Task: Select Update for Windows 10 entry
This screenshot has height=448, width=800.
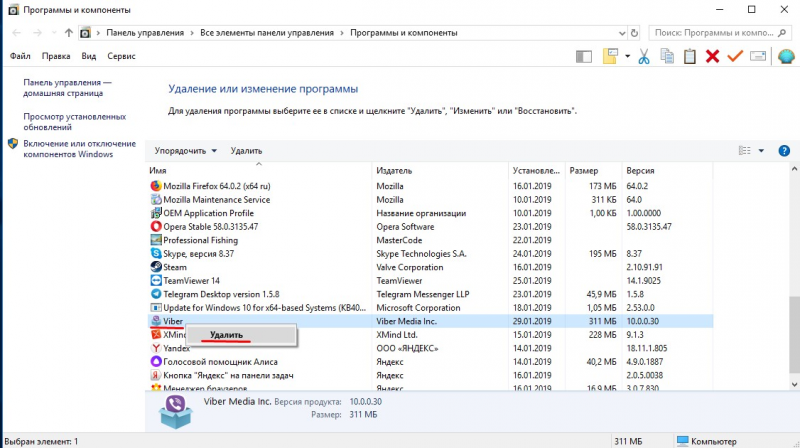Action: click(x=431, y=308)
